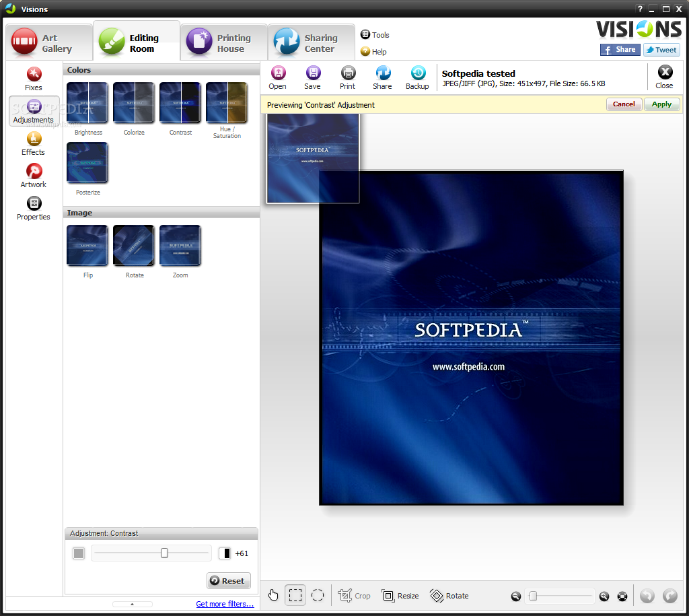
Task: Choose the Brightness adjustment thumbnail
Action: tap(88, 103)
